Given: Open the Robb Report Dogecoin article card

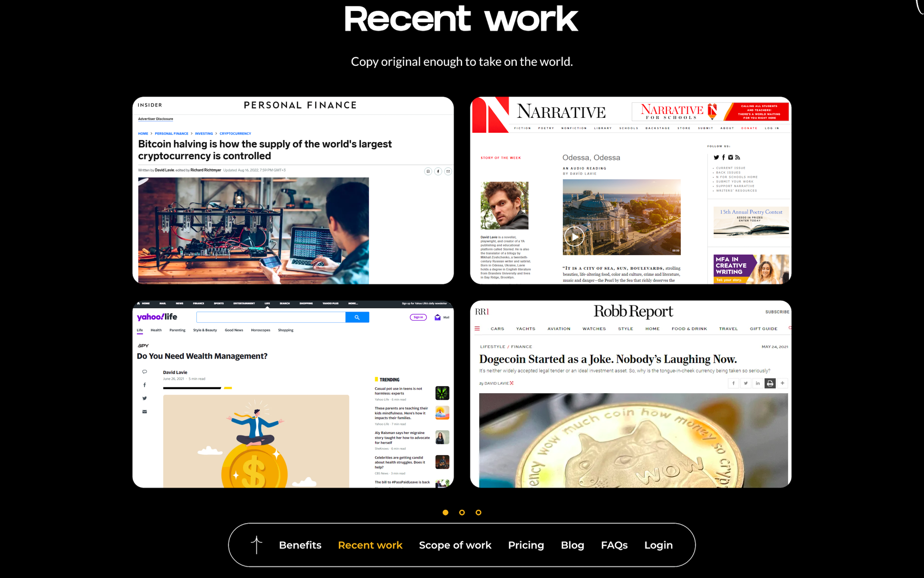Looking at the screenshot, I should [x=630, y=394].
